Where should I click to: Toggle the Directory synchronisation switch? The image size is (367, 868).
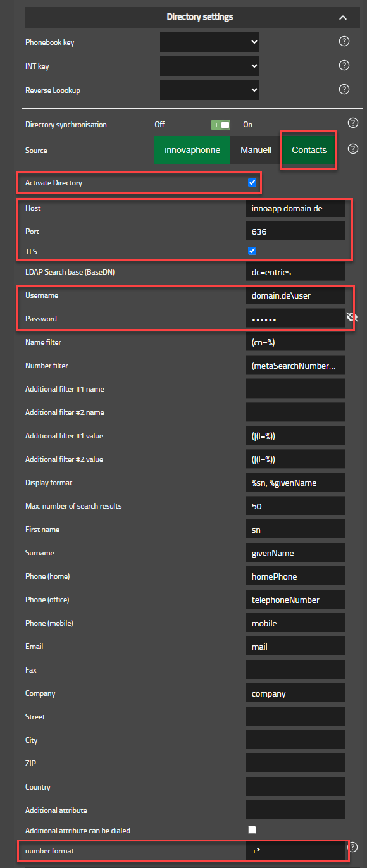(221, 125)
